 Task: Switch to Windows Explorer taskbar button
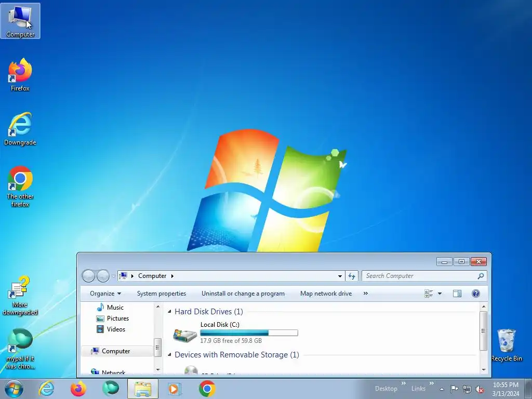coord(143,389)
